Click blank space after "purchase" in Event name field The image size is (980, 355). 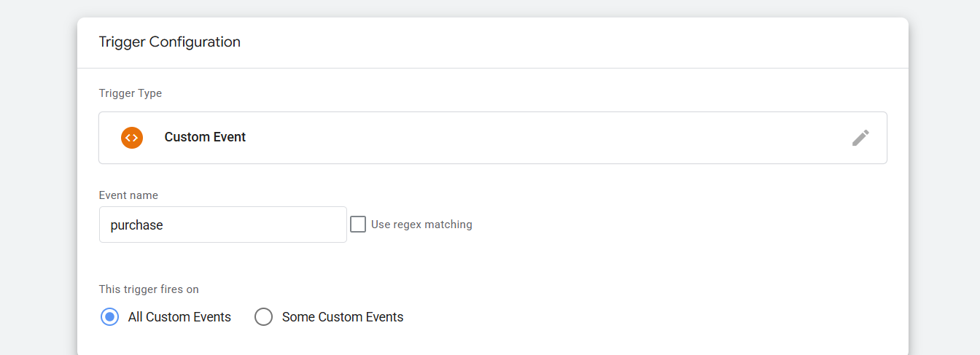[277, 225]
